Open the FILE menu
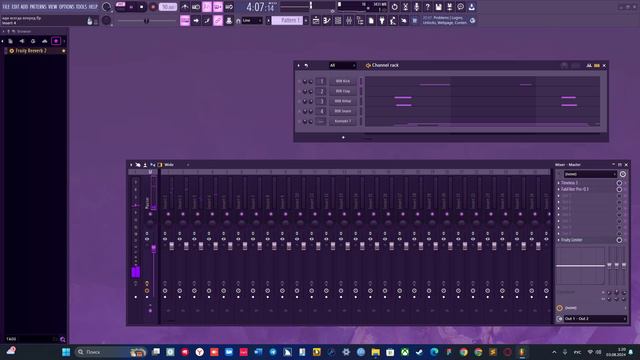Screen dimensions: 640x360 click(6, 7)
